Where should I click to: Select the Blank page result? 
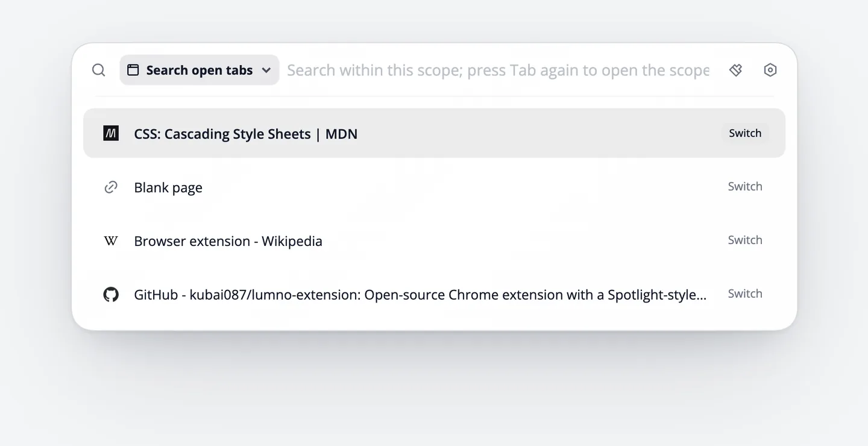[x=434, y=187]
